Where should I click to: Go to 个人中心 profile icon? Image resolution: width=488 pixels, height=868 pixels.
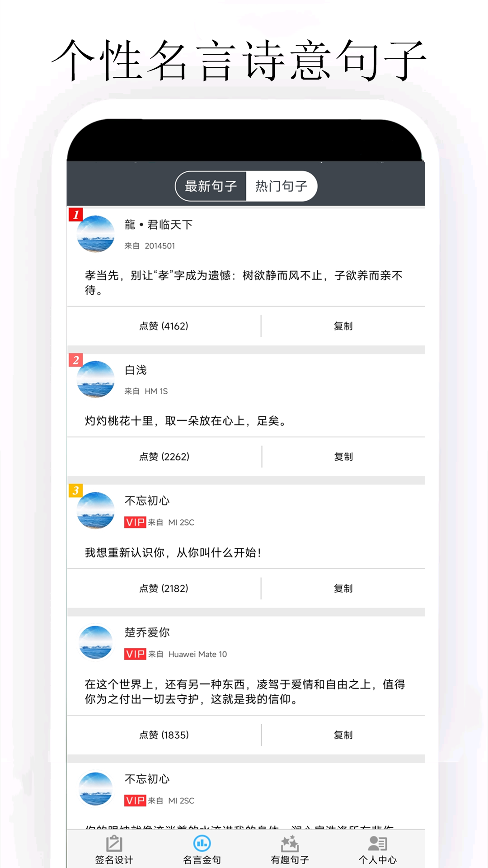[378, 844]
